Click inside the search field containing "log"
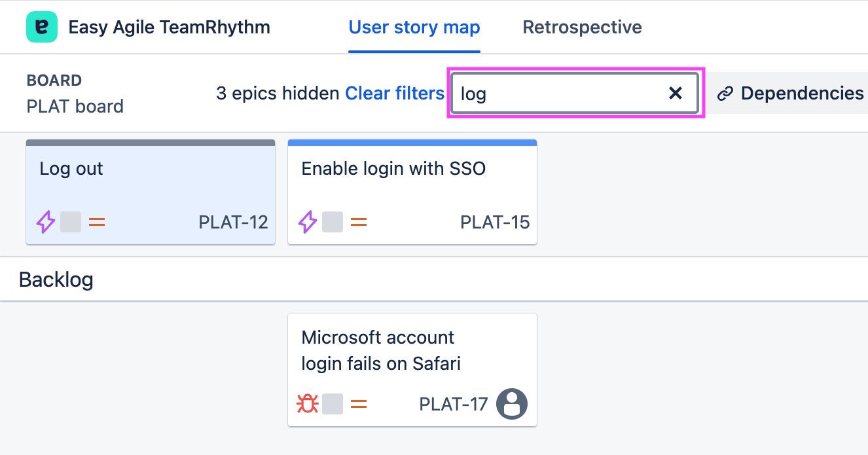This screenshot has height=455, width=868. point(556,94)
